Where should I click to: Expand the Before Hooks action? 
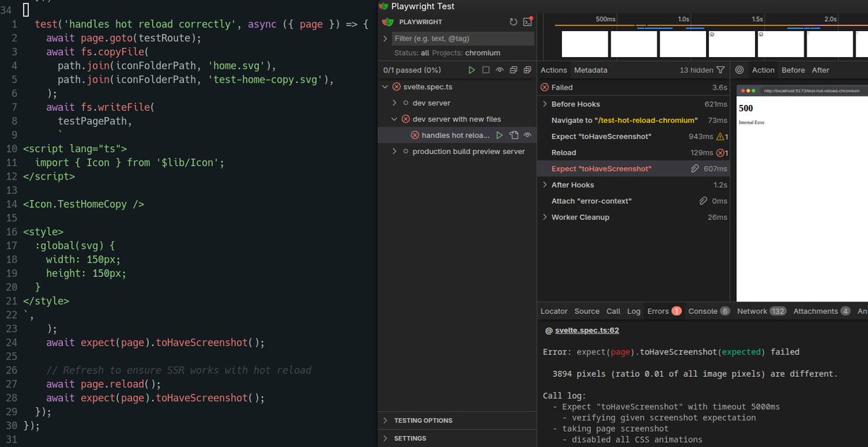pos(545,104)
